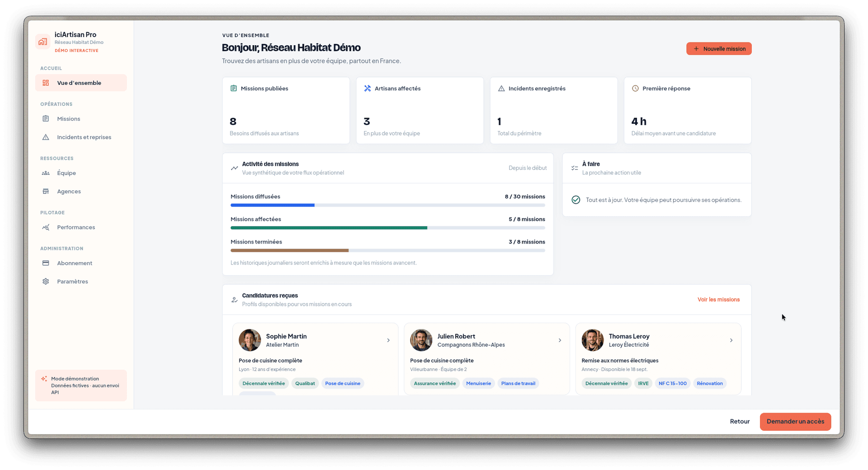868x470 pixels.
Task: Click the Candidatures reçues person icon
Action: [x=234, y=300]
